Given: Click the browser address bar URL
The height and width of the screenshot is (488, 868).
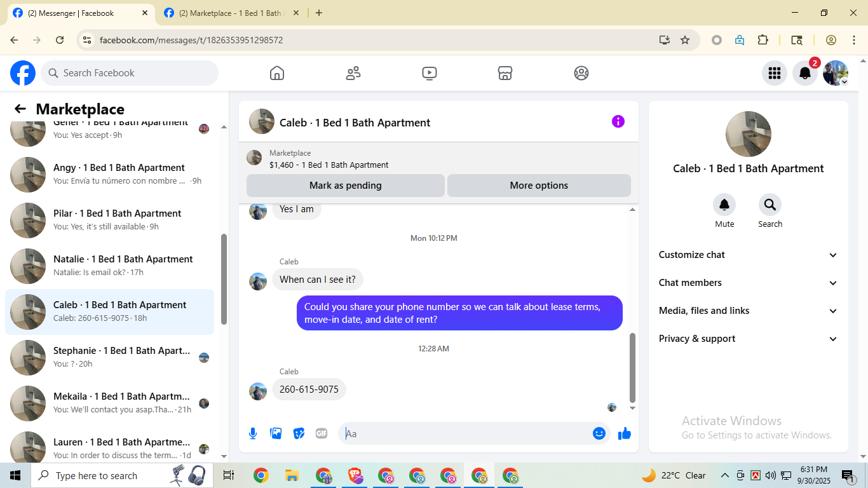Looking at the screenshot, I should coord(191,40).
